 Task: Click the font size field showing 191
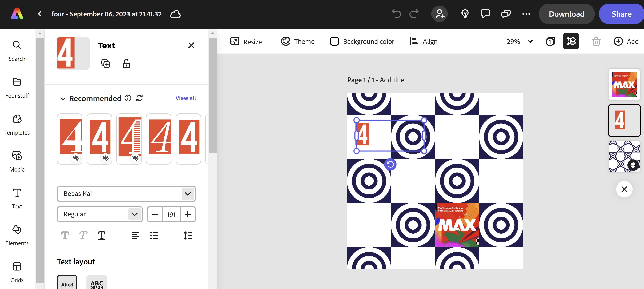point(171,214)
